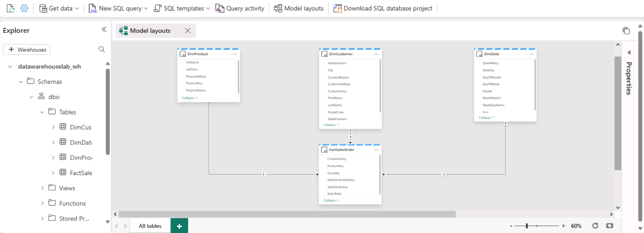The height and width of the screenshot is (233, 644).
Task: Open the settings gear in the toolbar
Action: [24, 8]
